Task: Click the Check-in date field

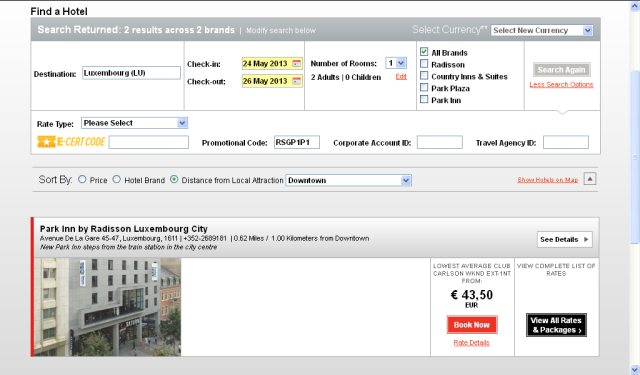Action: (272, 64)
